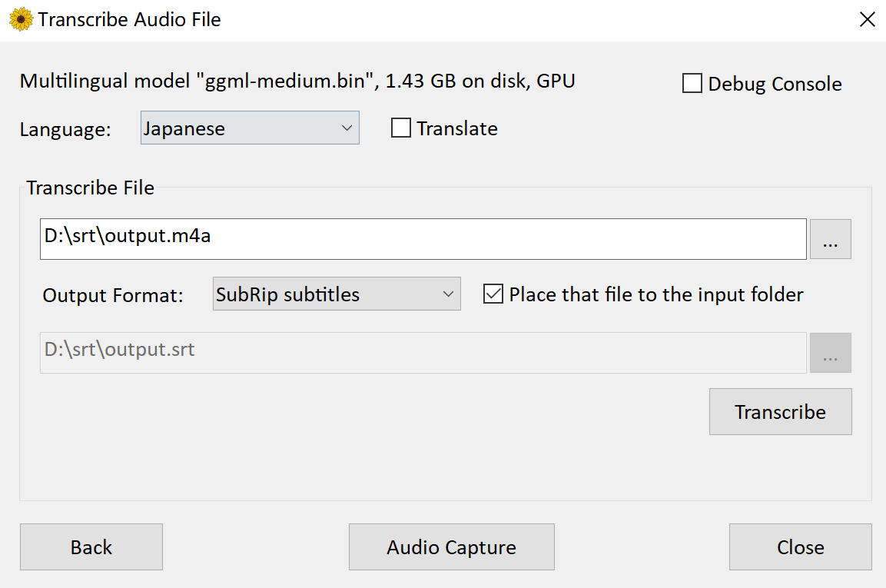
Task: Click the Close button at bottom right
Action: pos(800,546)
